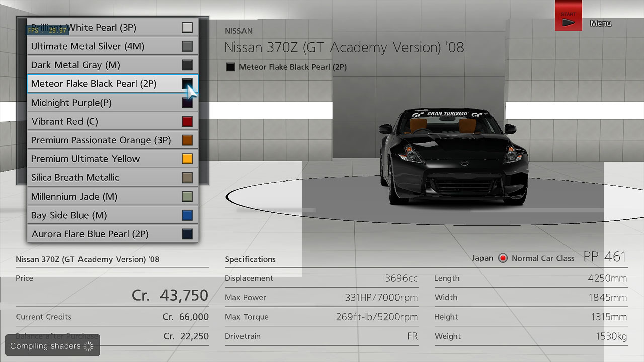Click the Millennium Jade color swatch

click(x=187, y=197)
